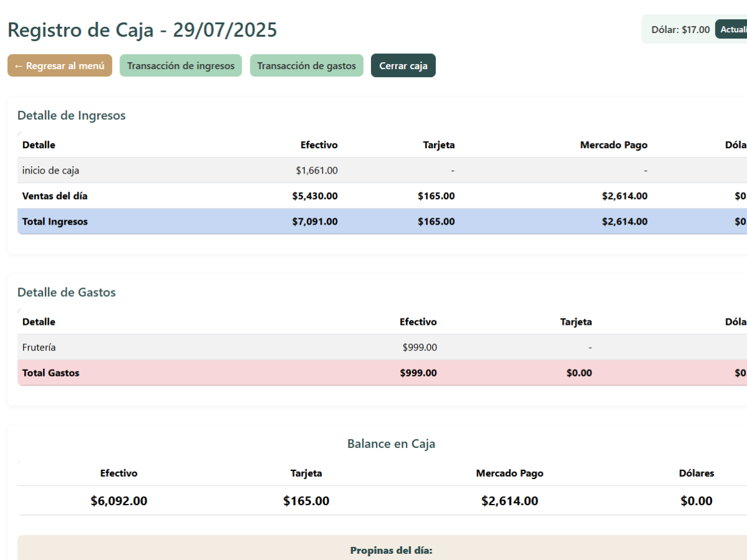Screen dimensions: 747x560
Task: Select the Registro de Caja page title
Action: coord(142,30)
